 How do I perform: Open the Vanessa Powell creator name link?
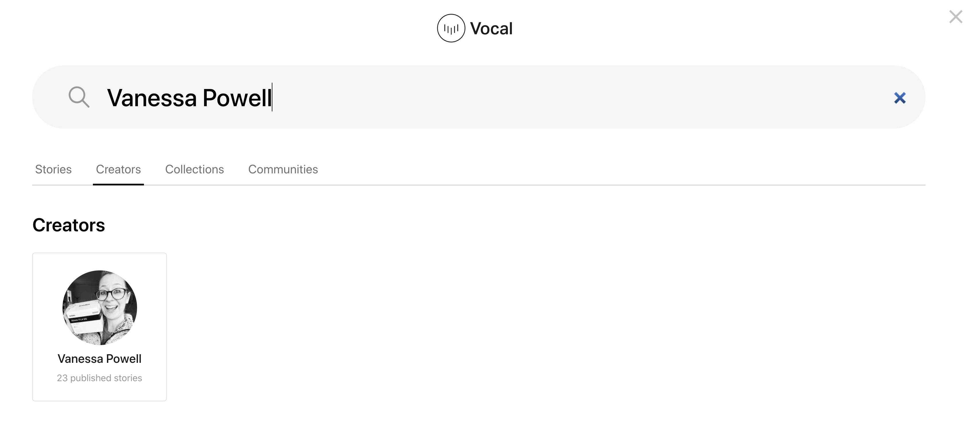[100, 359]
